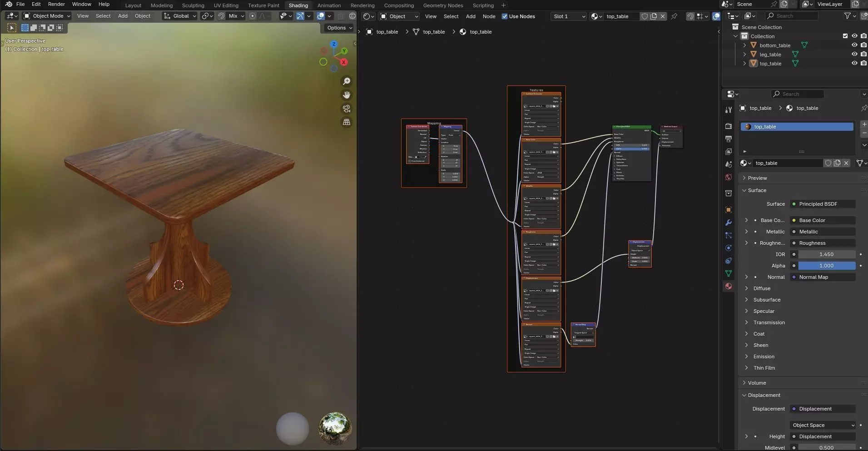Open the Object Mode dropdown

coord(47,16)
